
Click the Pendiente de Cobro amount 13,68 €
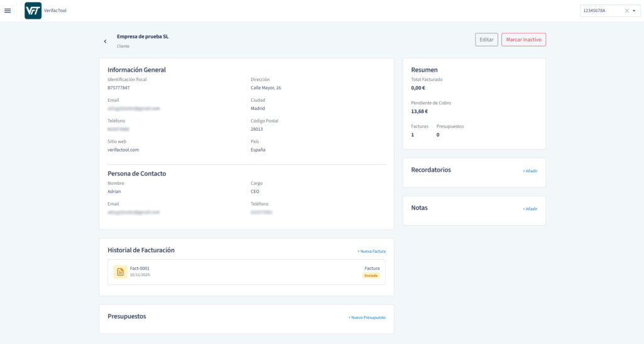[x=419, y=111]
